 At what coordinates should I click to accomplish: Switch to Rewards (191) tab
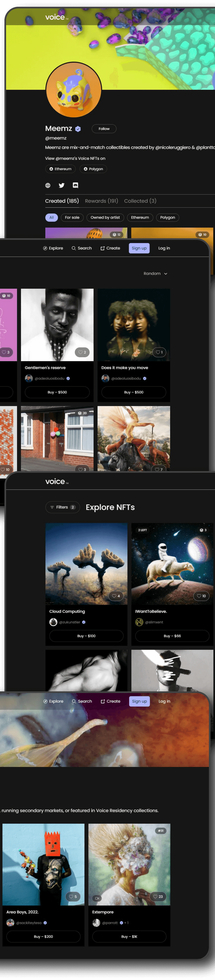coord(101,201)
